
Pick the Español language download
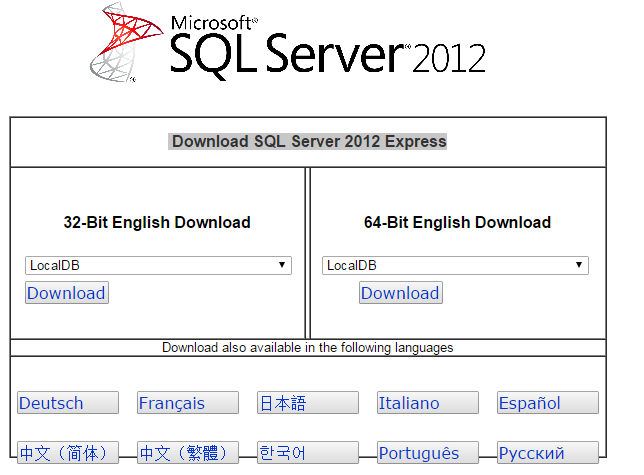click(x=548, y=403)
